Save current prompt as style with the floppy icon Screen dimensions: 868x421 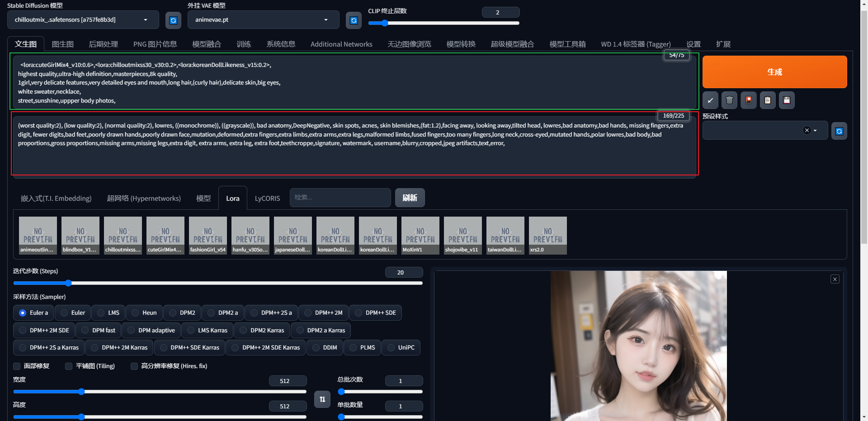(x=786, y=100)
